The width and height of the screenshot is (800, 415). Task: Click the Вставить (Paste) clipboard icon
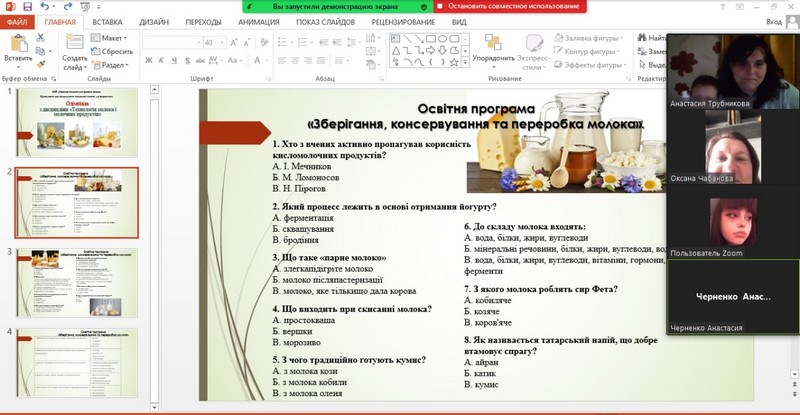(18, 43)
